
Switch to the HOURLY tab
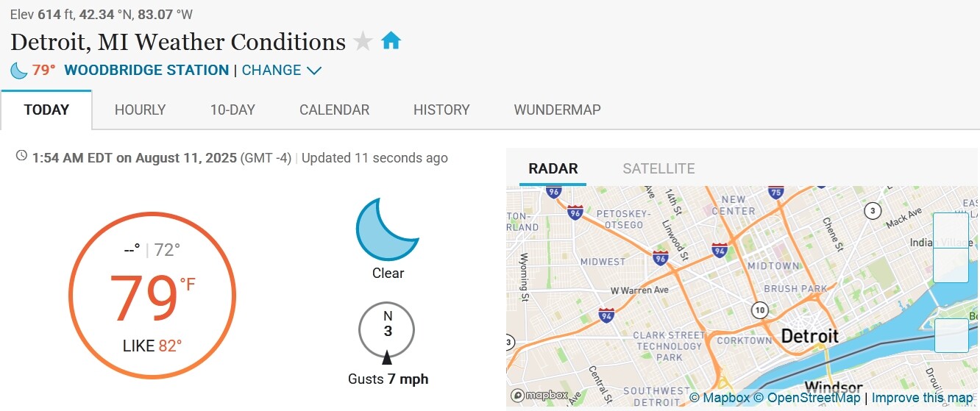click(141, 110)
